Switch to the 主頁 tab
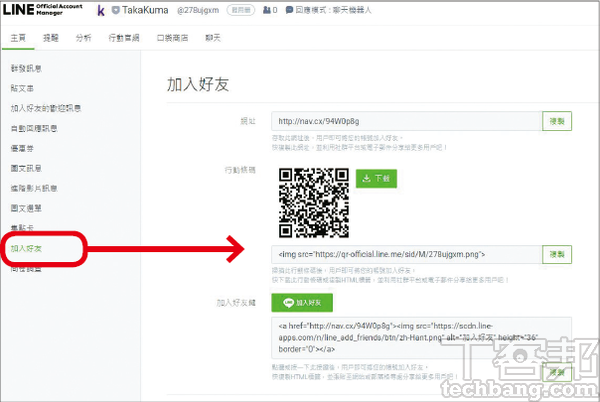Screen dimensions: 600x402 [18, 38]
